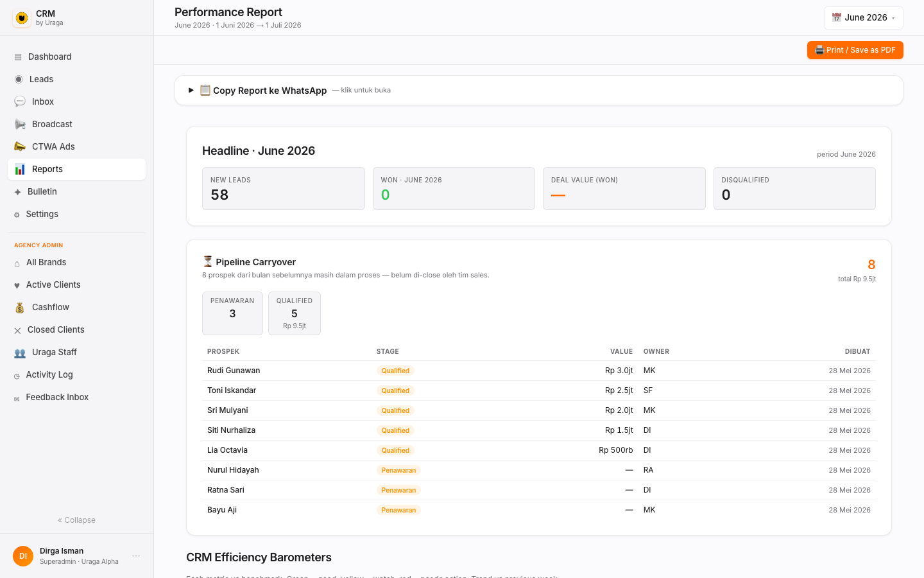
Task: Click the Dashboard sidebar icon
Action: pyautogui.click(x=18, y=57)
